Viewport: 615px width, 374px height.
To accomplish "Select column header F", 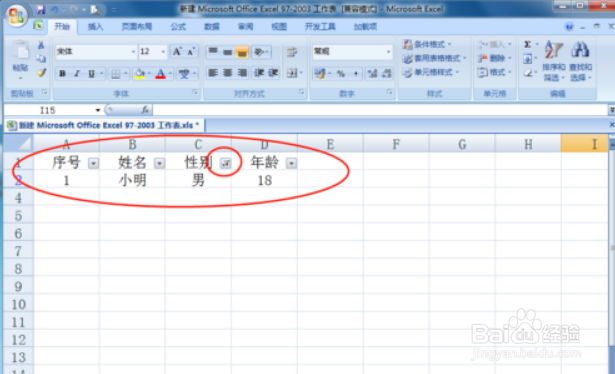I will (x=396, y=144).
